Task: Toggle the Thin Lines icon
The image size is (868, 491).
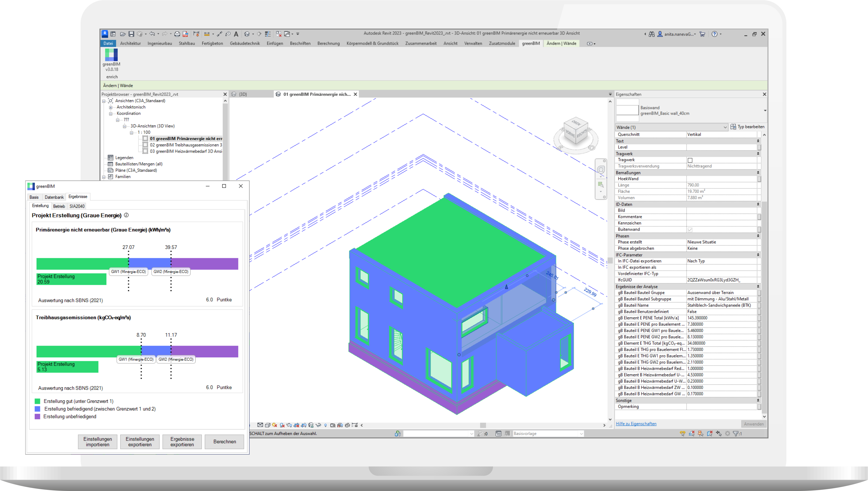Action: point(268,34)
